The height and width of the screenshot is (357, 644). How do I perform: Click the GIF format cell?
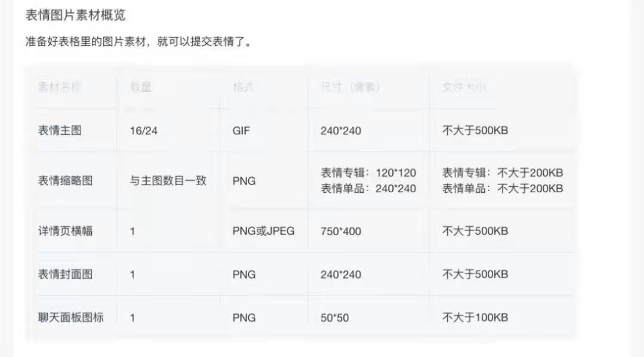point(241,131)
